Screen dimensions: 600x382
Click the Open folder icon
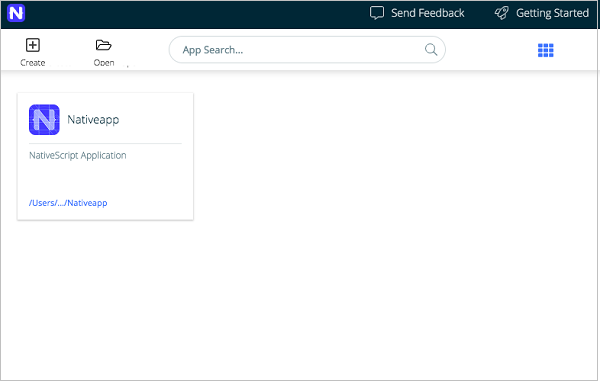pos(103,45)
